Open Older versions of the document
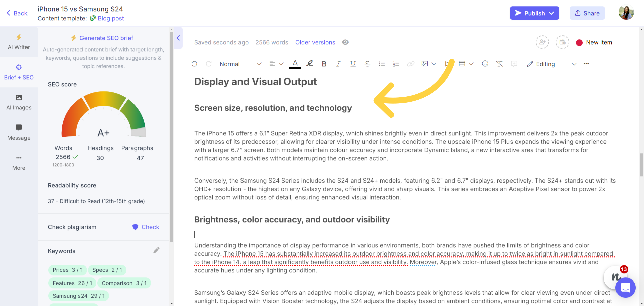Screen dimensions: 644x306 pyautogui.click(x=315, y=42)
